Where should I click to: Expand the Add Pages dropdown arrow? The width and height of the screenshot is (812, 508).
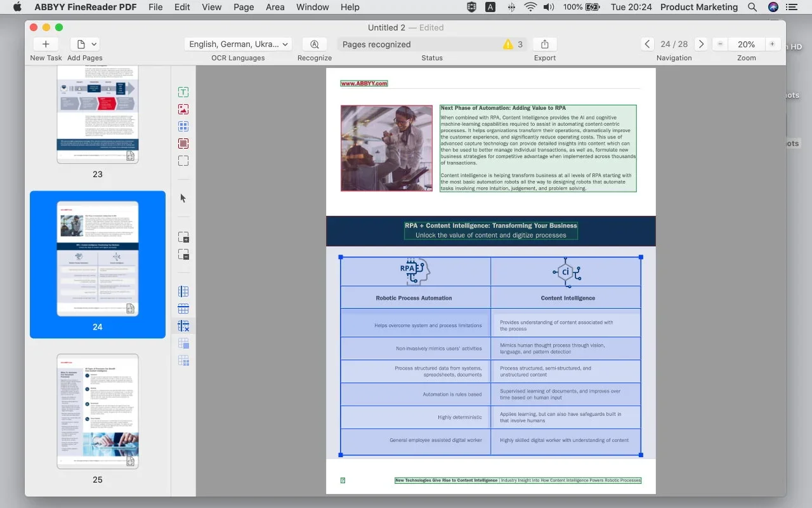(95, 44)
